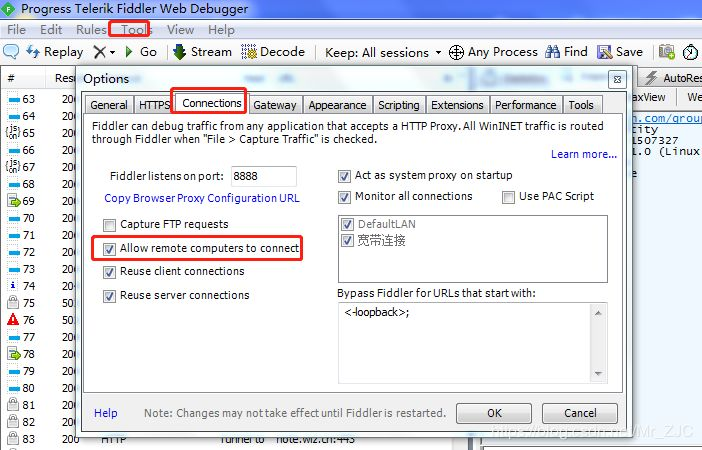Toggle Stream mode in toolbar
The width and height of the screenshot is (702, 450).
(x=202, y=52)
